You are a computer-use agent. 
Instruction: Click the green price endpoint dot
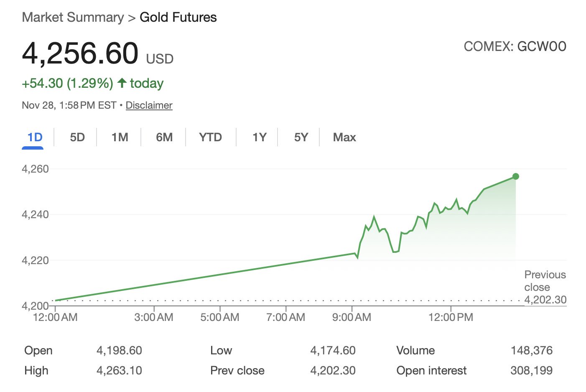[x=515, y=176]
